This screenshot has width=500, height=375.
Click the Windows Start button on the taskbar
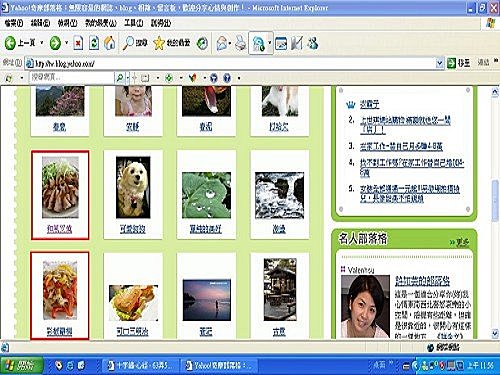[22, 366]
